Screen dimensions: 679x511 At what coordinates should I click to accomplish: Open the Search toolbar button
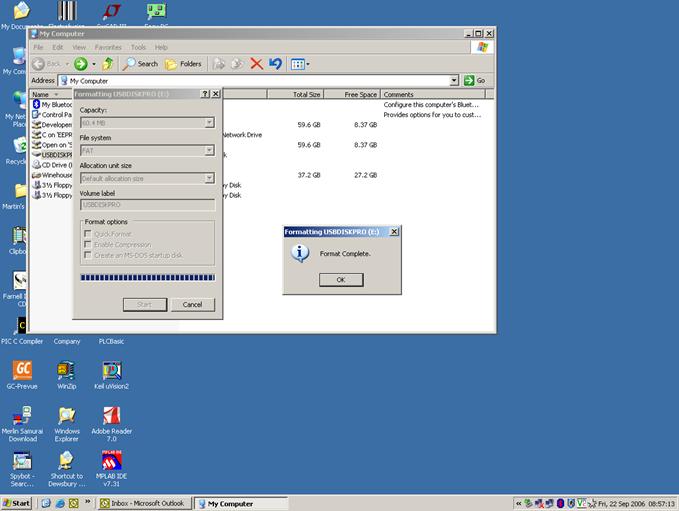pyautogui.click(x=140, y=64)
